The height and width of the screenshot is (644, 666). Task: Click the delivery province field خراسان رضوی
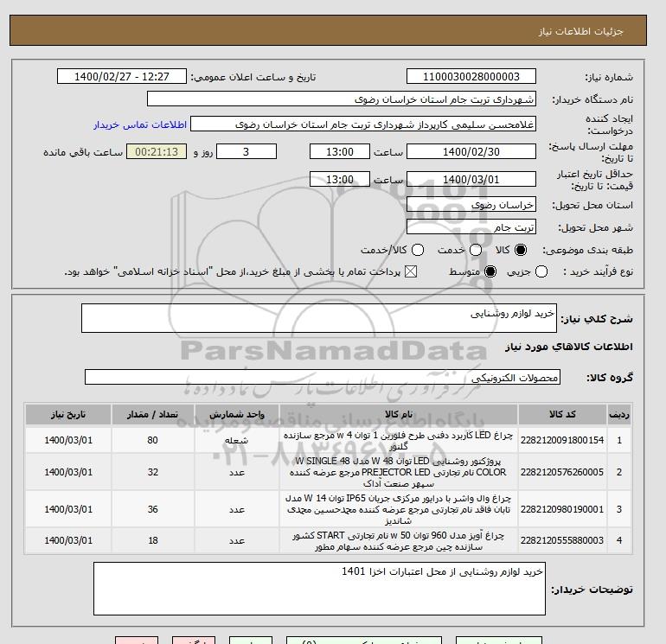pos(471,205)
